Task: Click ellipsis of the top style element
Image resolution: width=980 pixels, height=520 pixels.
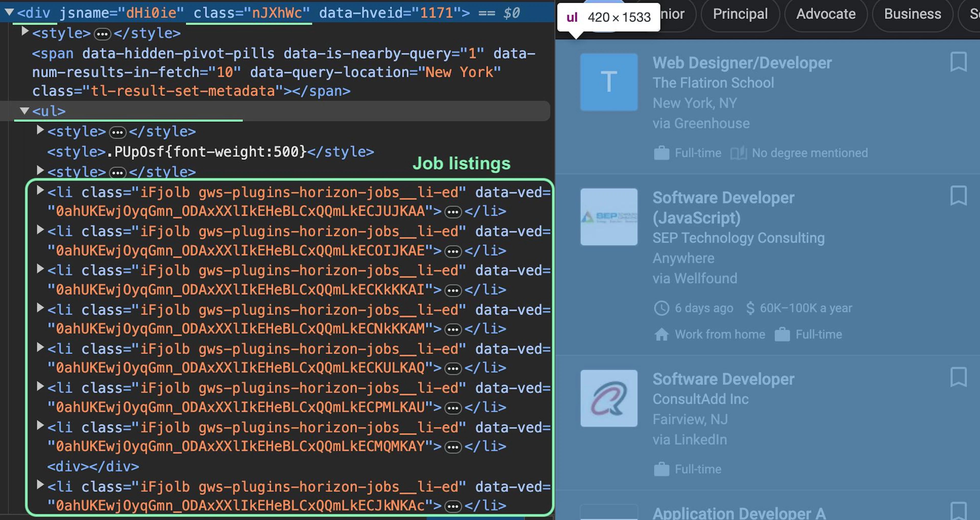Action: click(x=102, y=35)
